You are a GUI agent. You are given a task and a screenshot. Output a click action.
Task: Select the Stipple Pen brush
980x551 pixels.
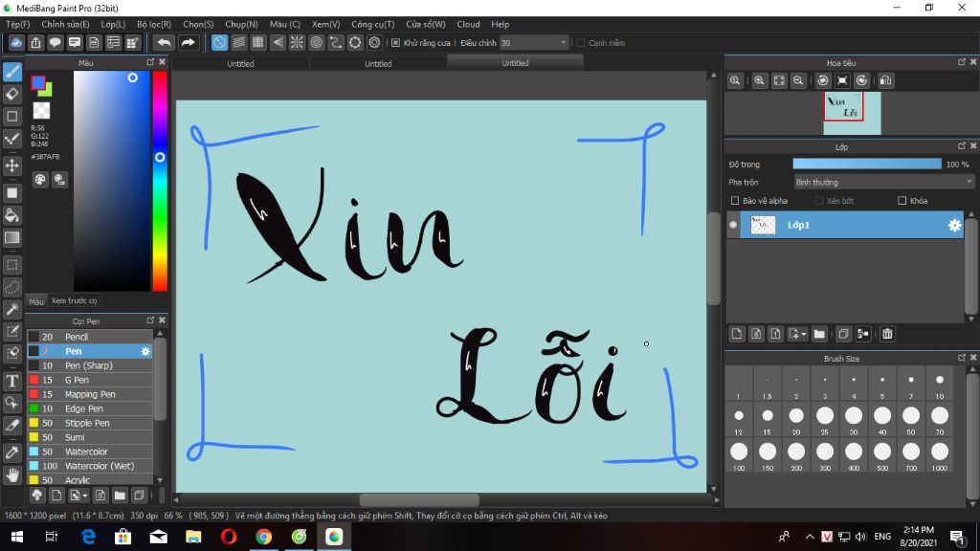pyautogui.click(x=89, y=423)
